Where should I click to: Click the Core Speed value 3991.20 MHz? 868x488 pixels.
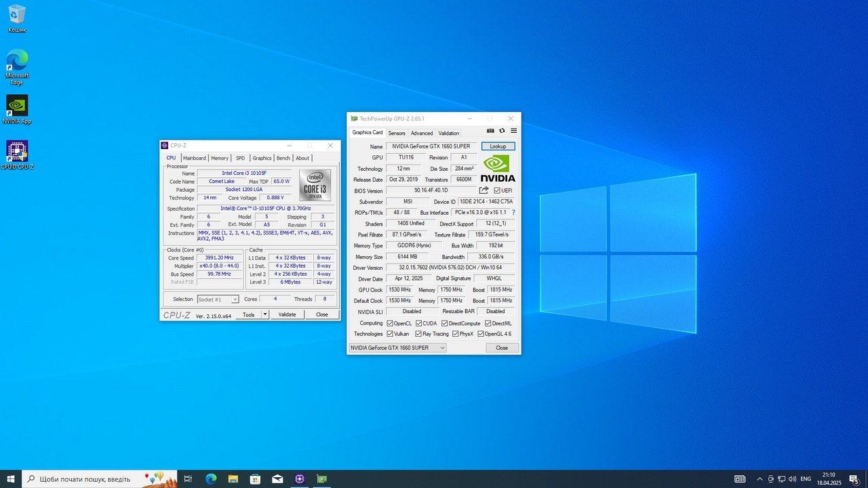coord(220,258)
